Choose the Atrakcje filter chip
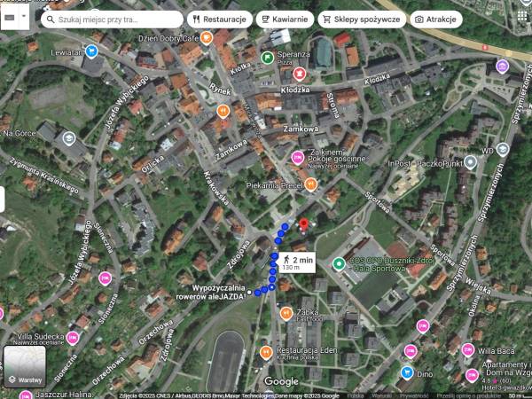 click(x=435, y=19)
